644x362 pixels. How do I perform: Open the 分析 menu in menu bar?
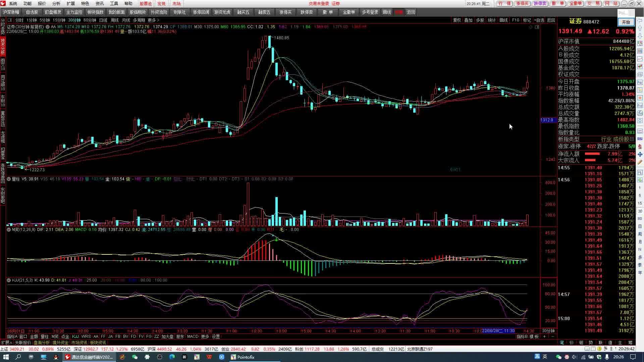point(56,4)
